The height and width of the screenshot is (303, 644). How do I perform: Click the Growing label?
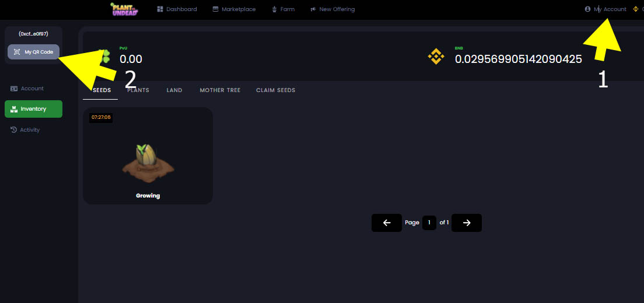pos(148,196)
